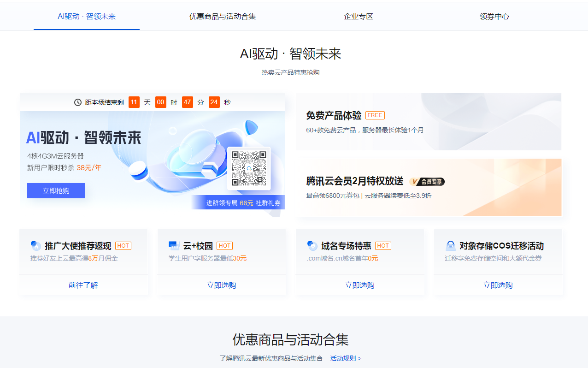Click the 对象存储COS迁移活动 bag icon
The width and height of the screenshot is (588, 368).
(x=450, y=246)
